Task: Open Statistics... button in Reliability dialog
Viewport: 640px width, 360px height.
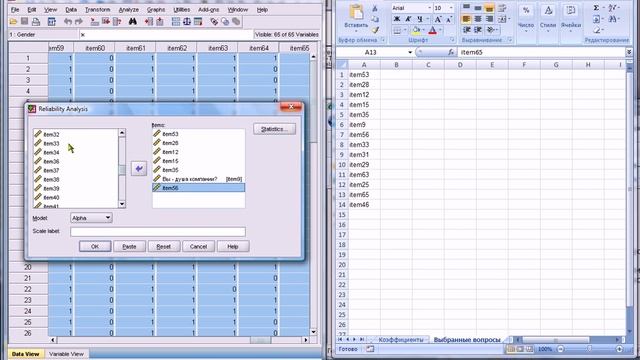Action: coord(274,129)
